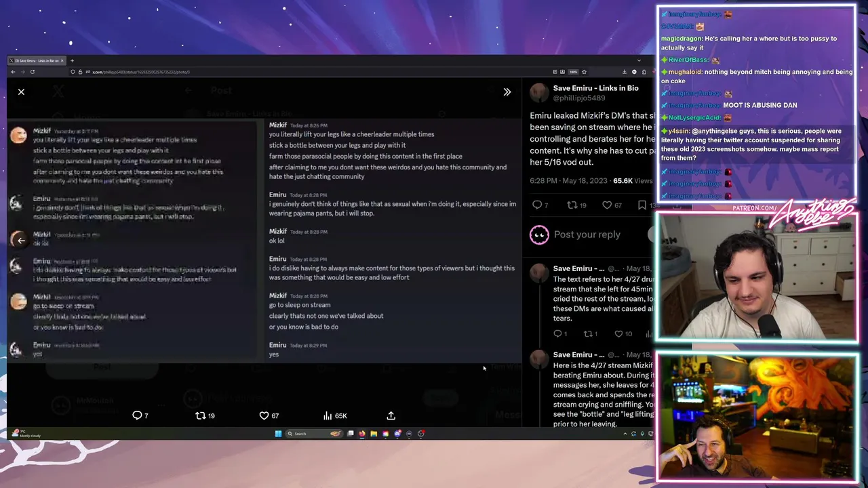Open site lock info in address bar

pos(80,72)
